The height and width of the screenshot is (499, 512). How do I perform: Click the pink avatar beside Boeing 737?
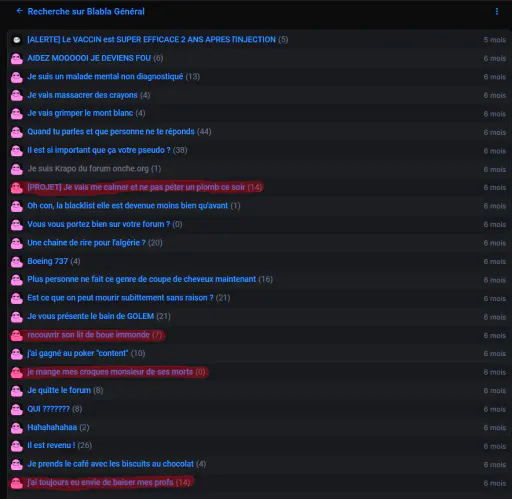[17, 262]
